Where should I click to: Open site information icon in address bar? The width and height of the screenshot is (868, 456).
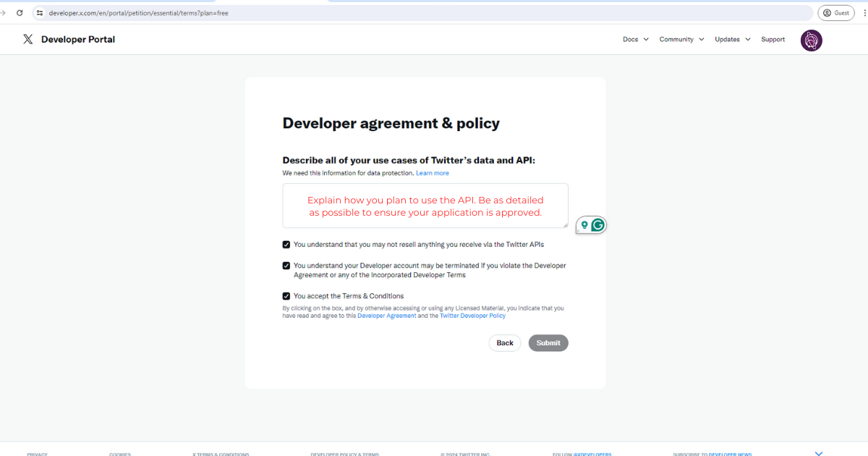tap(40, 13)
